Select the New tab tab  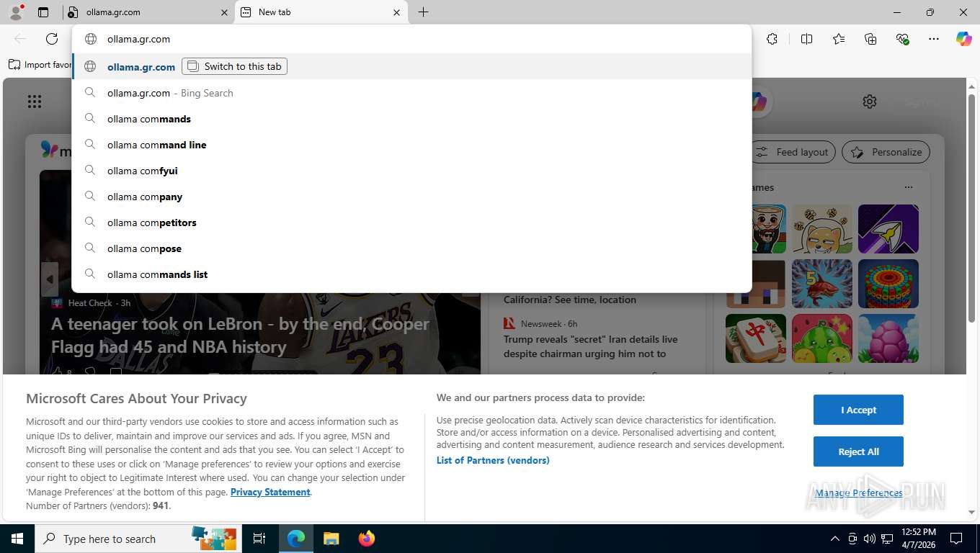click(x=321, y=12)
